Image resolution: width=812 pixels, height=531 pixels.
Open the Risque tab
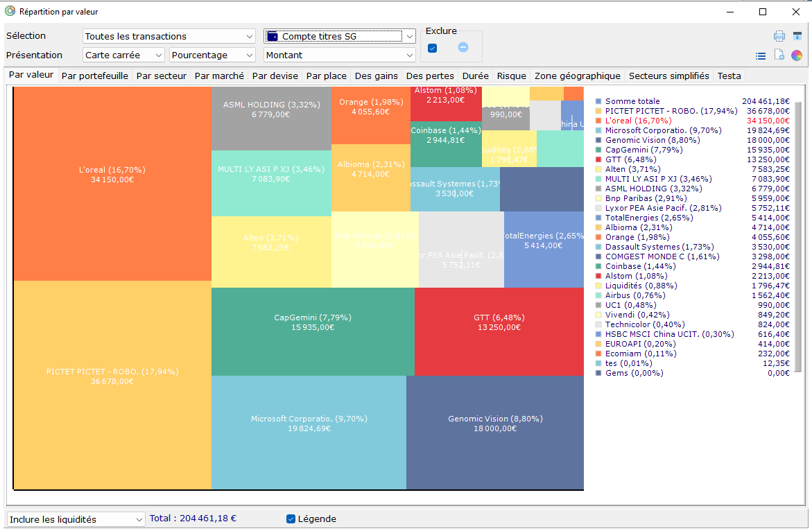point(512,76)
